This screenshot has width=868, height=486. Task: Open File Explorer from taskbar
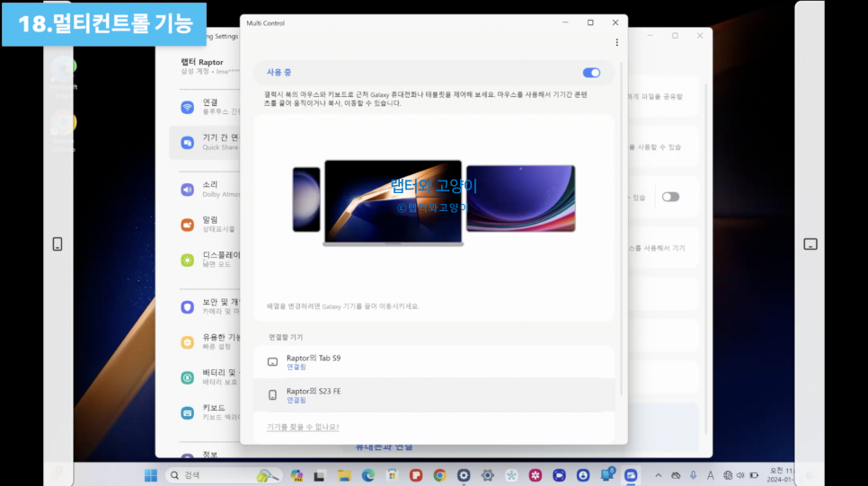[344, 475]
